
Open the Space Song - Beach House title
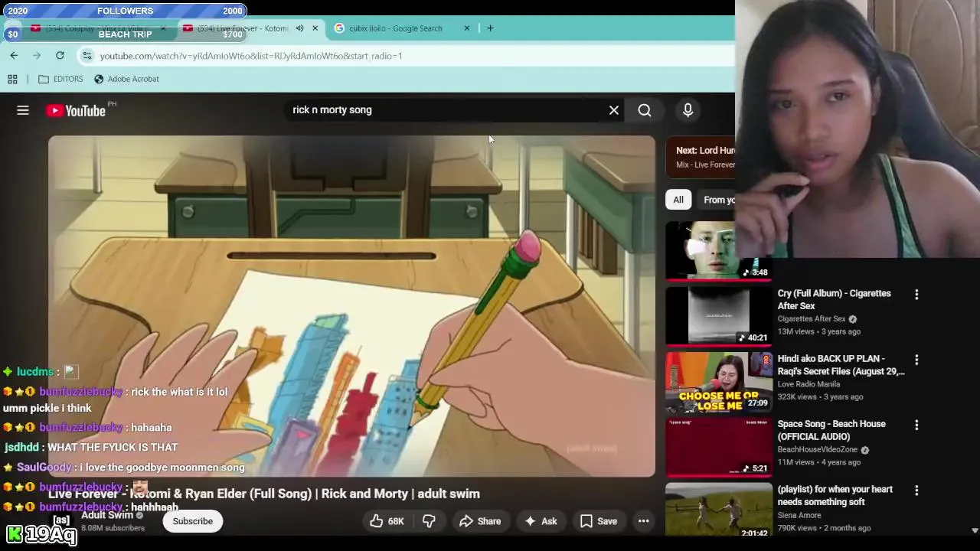tap(831, 430)
